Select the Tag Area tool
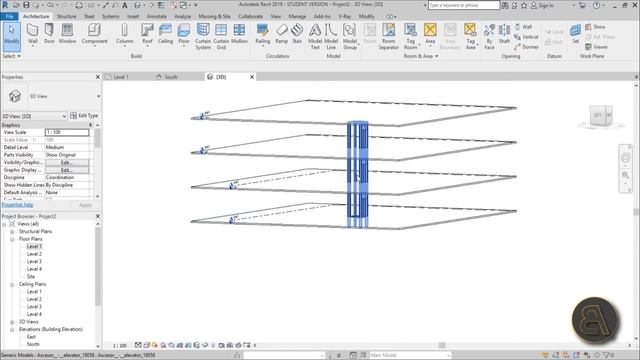The width and height of the screenshot is (640, 360). tap(470, 37)
